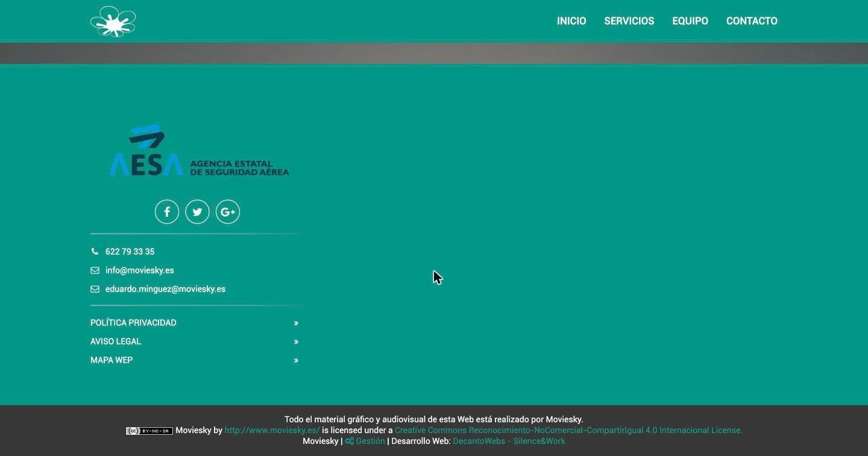Image resolution: width=868 pixels, height=456 pixels.
Task: Click the AESA agency logo
Action: (x=199, y=150)
